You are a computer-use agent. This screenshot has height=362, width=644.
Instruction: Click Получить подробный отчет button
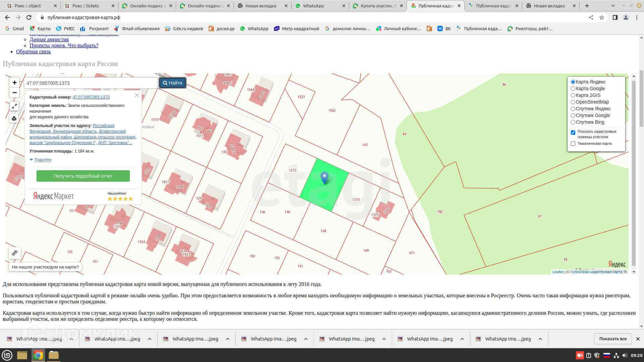pyautogui.click(x=83, y=176)
